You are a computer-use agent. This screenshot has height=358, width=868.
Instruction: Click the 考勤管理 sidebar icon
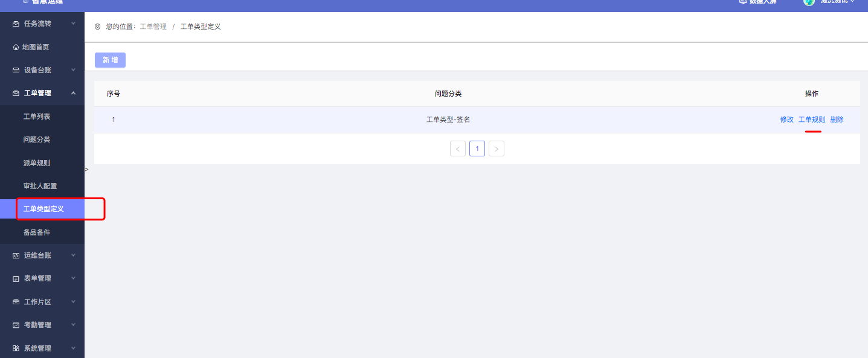(x=16, y=325)
